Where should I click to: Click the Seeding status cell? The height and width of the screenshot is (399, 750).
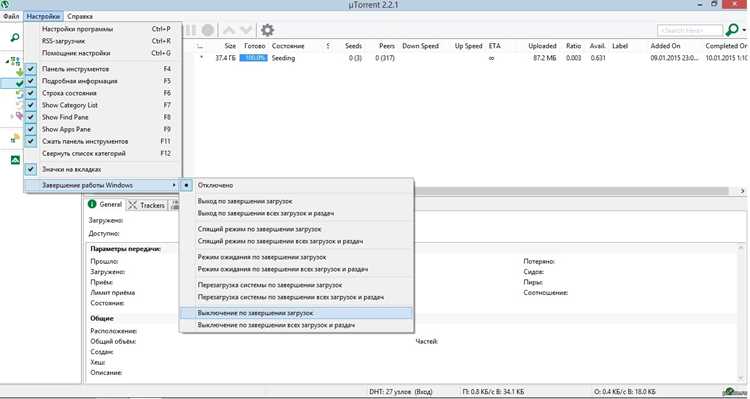click(x=283, y=58)
